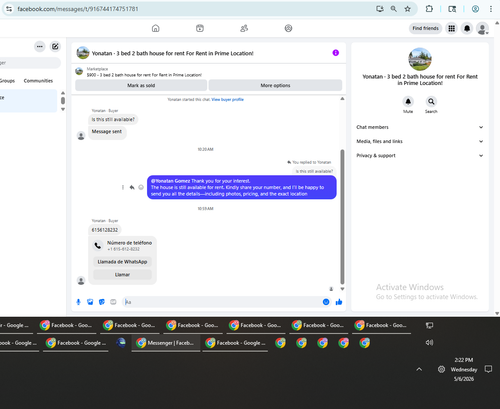
Task: Open the emoji picker in the message field
Action: click(x=326, y=302)
